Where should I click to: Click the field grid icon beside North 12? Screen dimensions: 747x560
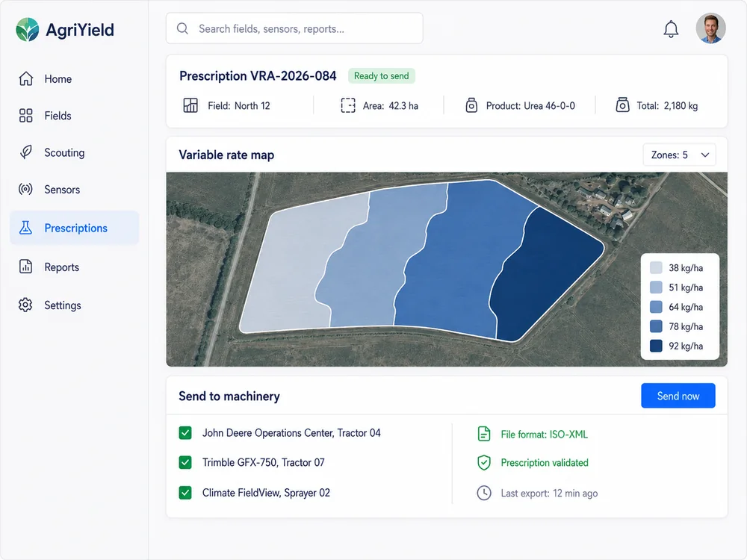coord(190,105)
